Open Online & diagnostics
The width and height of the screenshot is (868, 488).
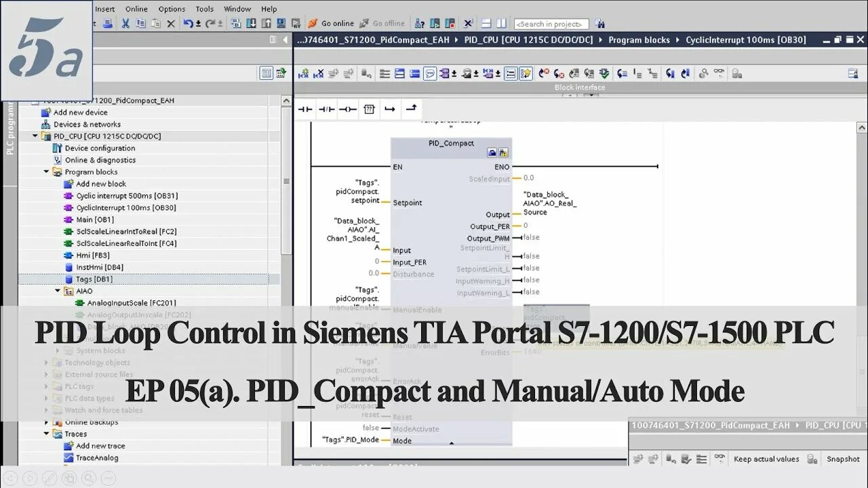click(100, 160)
